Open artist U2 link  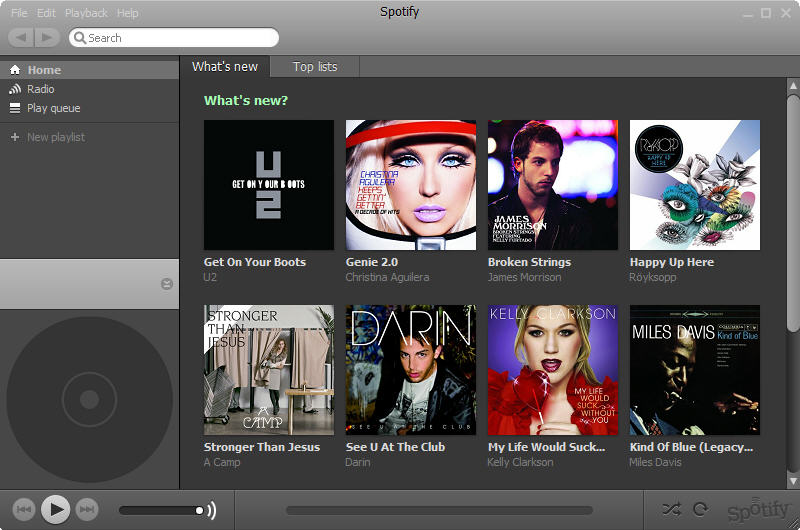pyautogui.click(x=210, y=277)
